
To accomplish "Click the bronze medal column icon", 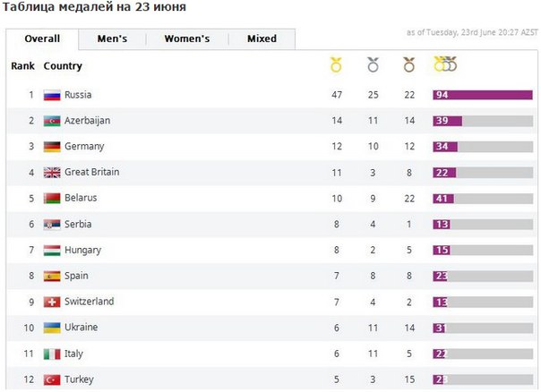I will click(408, 64).
